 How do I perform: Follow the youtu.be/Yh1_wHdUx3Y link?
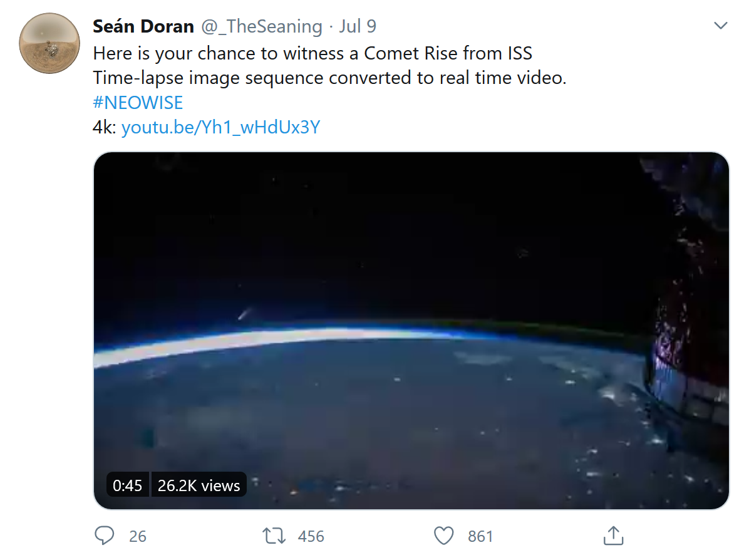tap(220, 128)
